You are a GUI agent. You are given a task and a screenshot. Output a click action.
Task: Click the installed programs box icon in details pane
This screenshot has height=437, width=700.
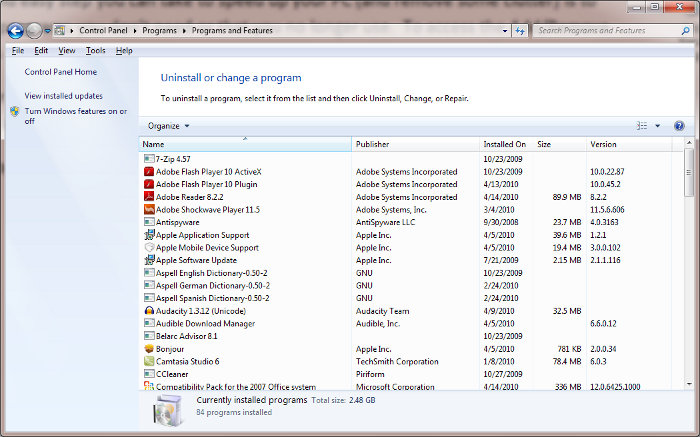167,409
